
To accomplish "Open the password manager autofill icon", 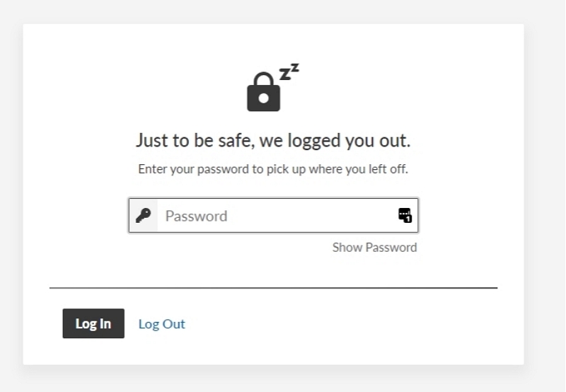I will pos(405,215).
